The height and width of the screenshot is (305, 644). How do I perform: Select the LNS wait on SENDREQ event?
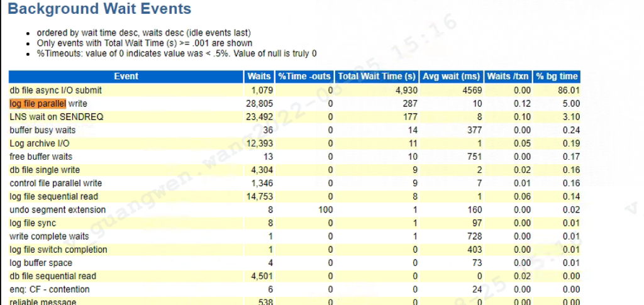coord(56,117)
